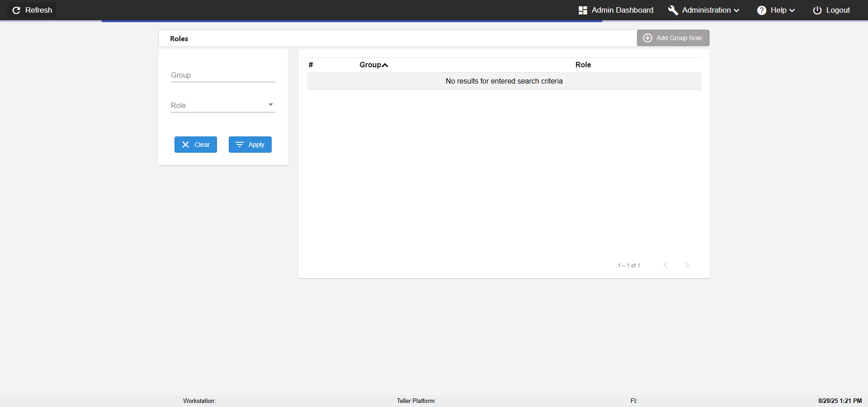Click the # column header
Viewport: 868px width, 407px height.
pos(311,65)
